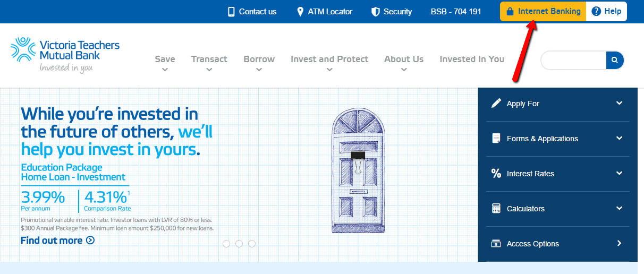
Task: Open Interest Rates in the sidebar
Action: [558, 174]
